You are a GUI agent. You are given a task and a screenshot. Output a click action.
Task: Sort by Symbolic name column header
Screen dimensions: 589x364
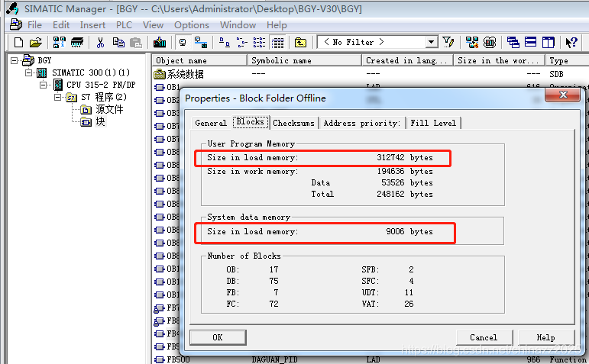tap(304, 60)
